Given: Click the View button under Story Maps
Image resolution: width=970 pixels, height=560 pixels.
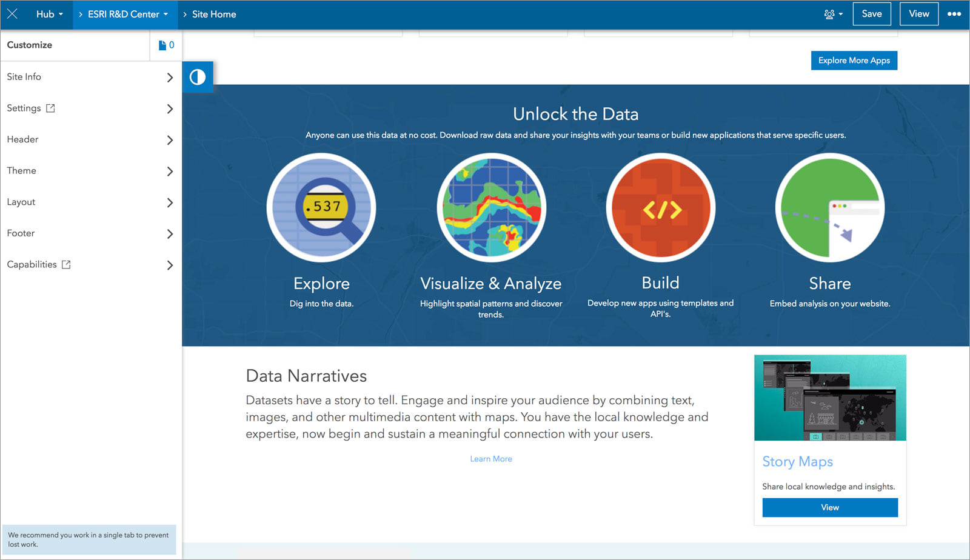Looking at the screenshot, I should coord(830,507).
